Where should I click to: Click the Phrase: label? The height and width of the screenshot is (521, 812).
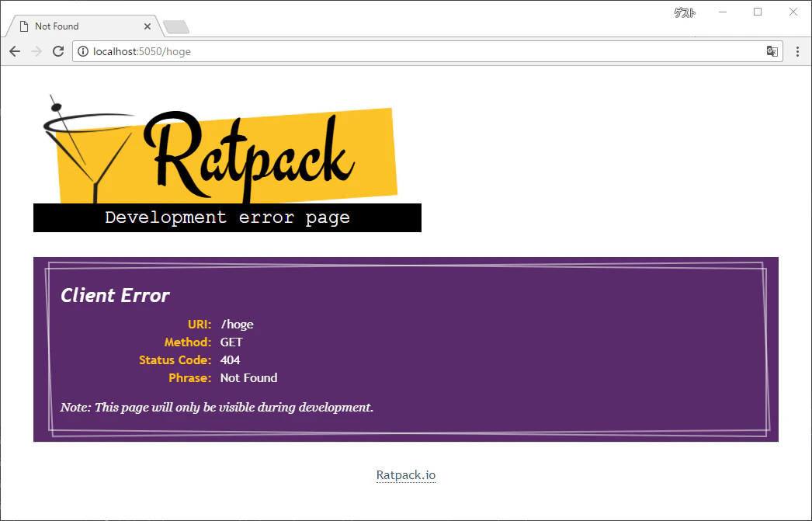coord(190,378)
